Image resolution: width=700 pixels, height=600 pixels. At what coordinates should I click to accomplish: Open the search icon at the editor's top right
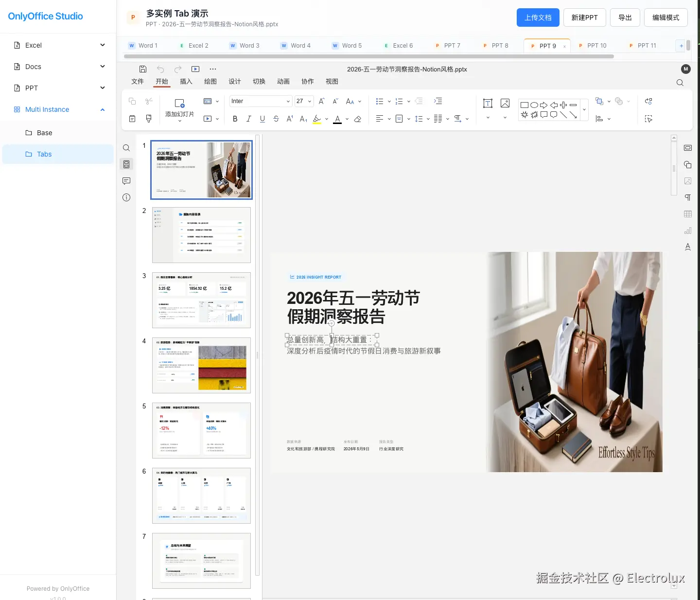click(x=680, y=83)
